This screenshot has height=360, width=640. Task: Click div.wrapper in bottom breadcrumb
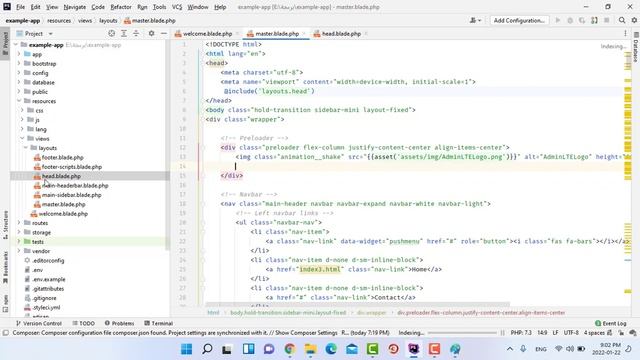tap(371, 313)
